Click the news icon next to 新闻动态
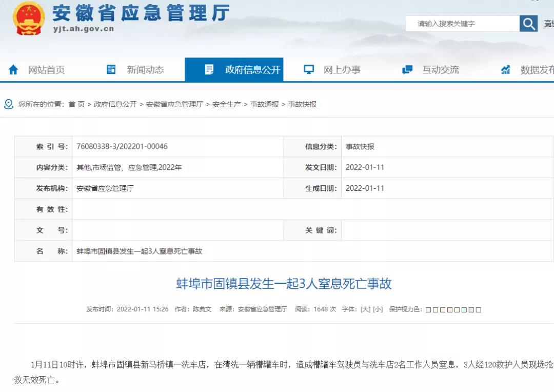The width and height of the screenshot is (554, 392). pyautogui.click(x=111, y=69)
